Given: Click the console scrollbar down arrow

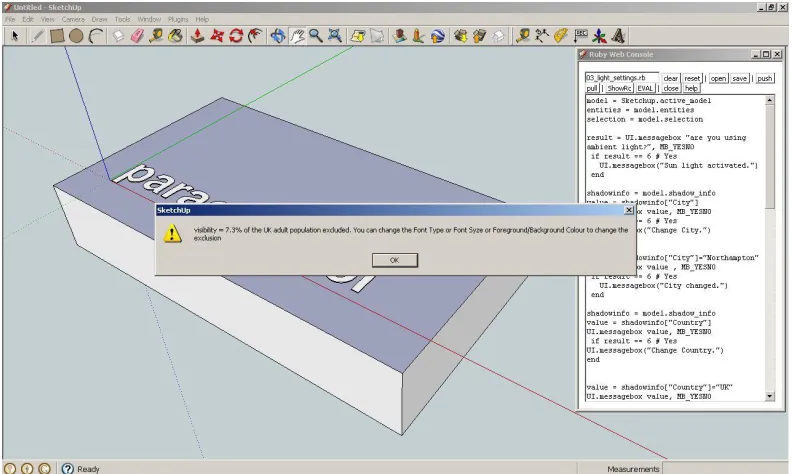Looking at the screenshot, I should coord(769,397).
